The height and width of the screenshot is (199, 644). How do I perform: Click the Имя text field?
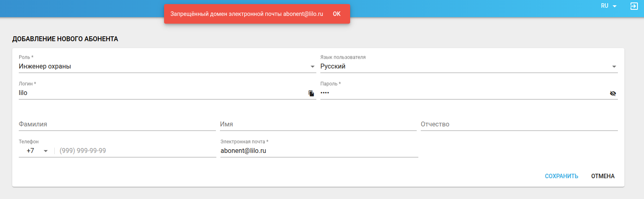(318, 124)
